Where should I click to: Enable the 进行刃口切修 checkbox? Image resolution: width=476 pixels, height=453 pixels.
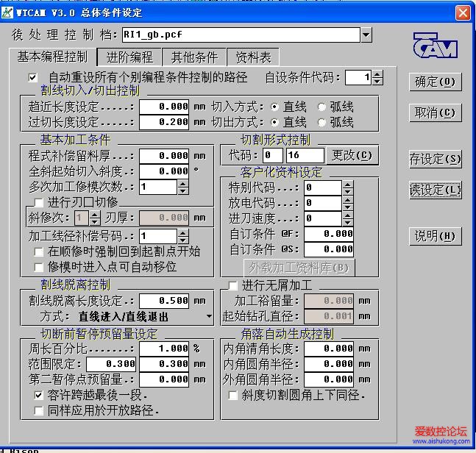pos(38,202)
